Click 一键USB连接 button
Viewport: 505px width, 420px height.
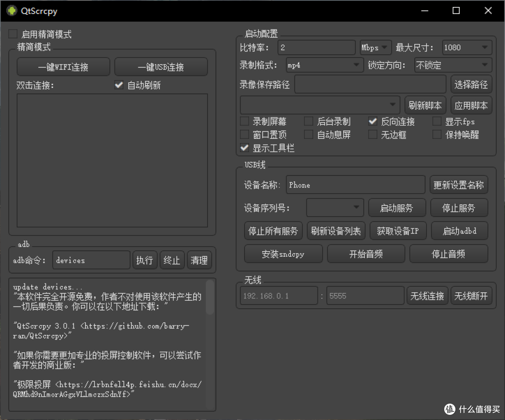pos(161,67)
